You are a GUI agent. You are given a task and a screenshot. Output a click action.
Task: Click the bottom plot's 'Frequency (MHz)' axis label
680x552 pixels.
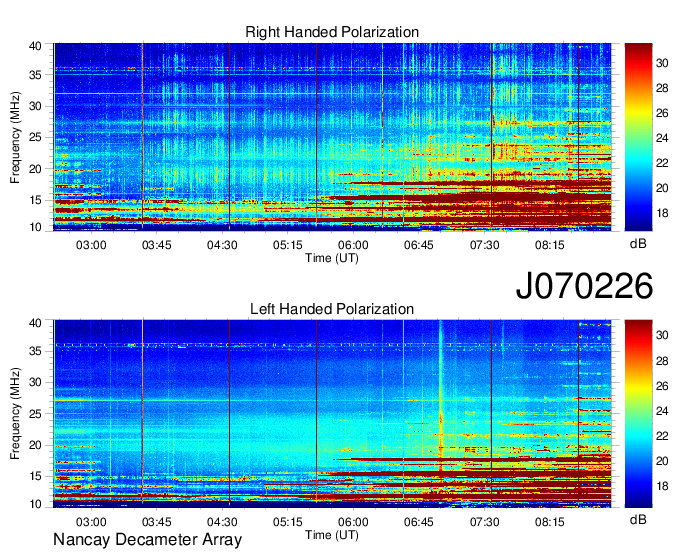(15, 414)
